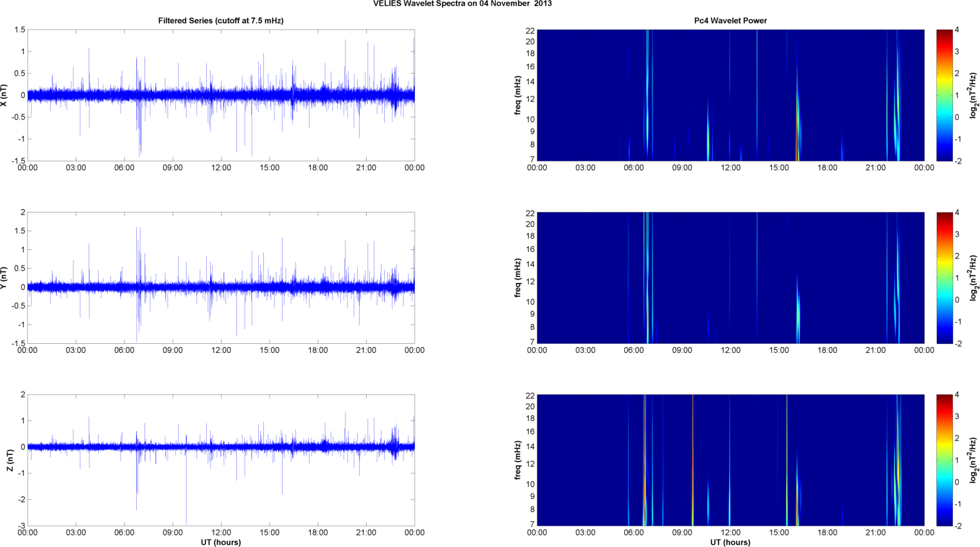
Task: Click the freq (mHz) label of bottom spectrogram
Action: tap(518, 460)
